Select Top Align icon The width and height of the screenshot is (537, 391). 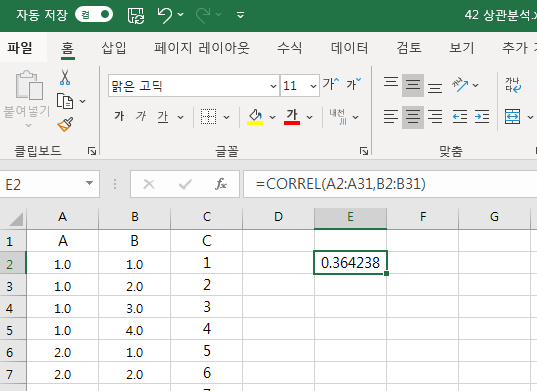tap(391, 82)
